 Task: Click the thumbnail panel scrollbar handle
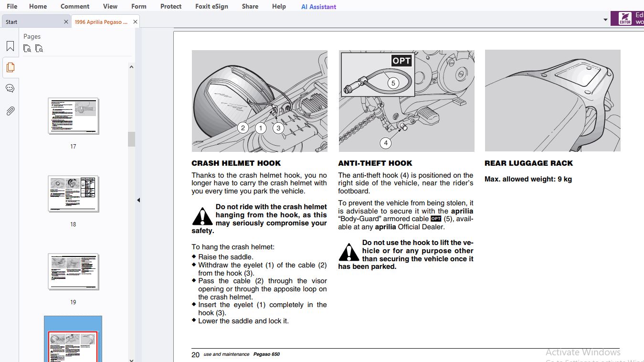(131, 139)
